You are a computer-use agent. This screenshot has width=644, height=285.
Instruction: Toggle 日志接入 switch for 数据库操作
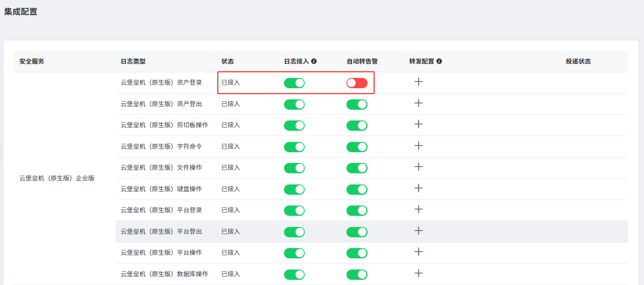click(294, 274)
